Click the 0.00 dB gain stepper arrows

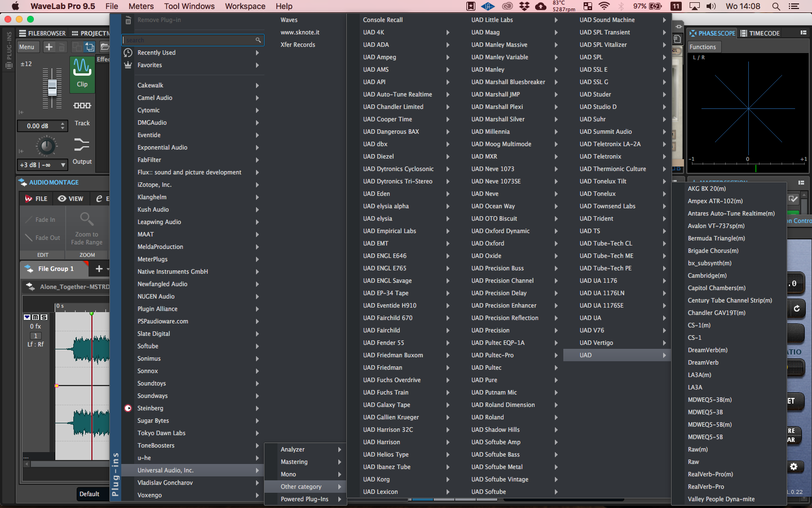tap(63, 126)
